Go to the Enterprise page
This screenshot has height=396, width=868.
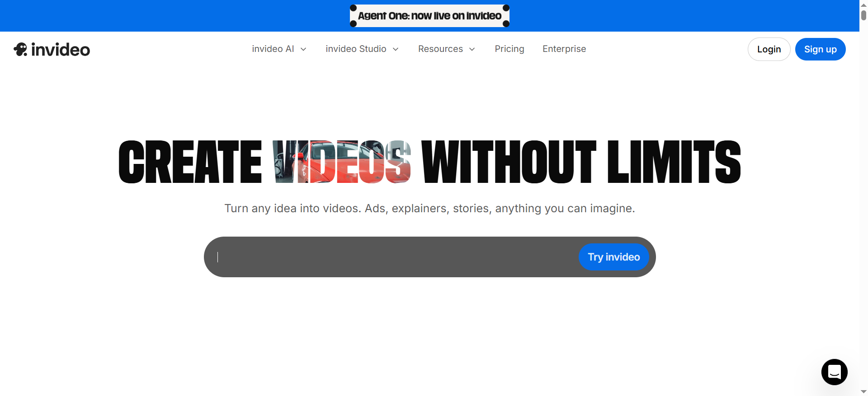point(564,49)
